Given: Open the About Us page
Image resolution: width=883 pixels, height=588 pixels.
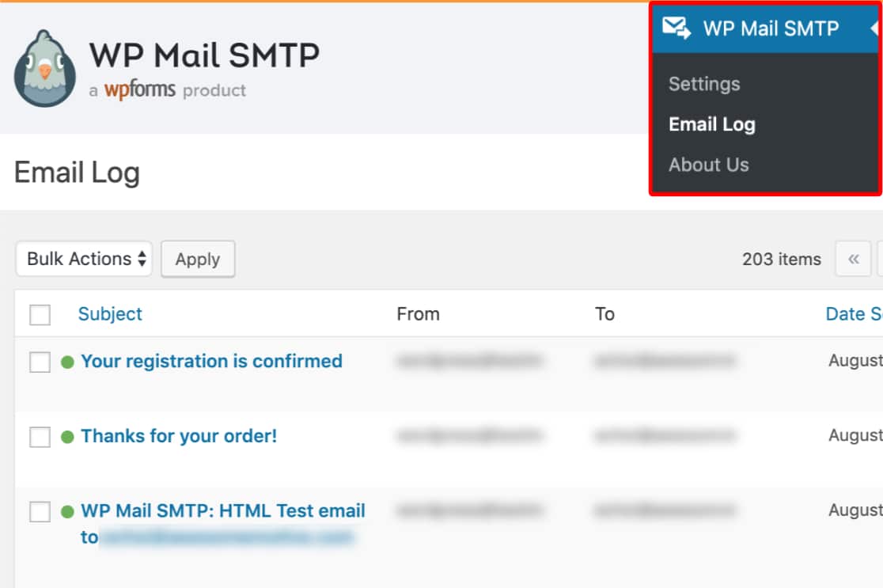Looking at the screenshot, I should pyautogui.click(x=707, y=164).
